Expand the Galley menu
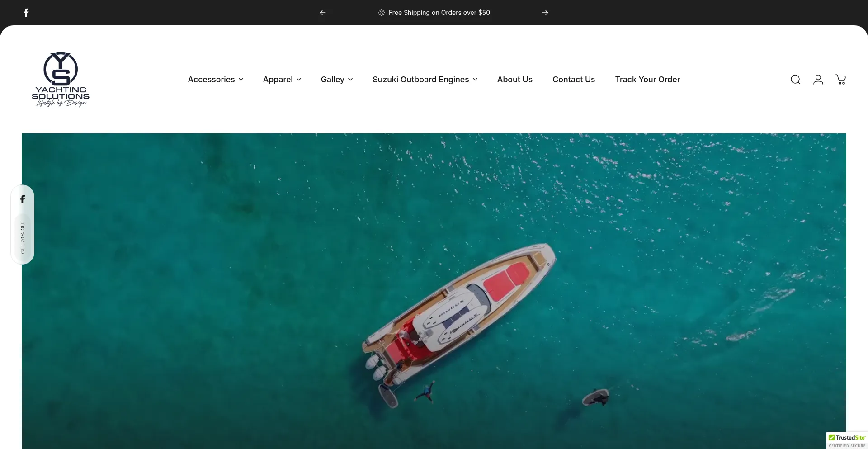This screenshot has height=449, width=868. [337, 80]
